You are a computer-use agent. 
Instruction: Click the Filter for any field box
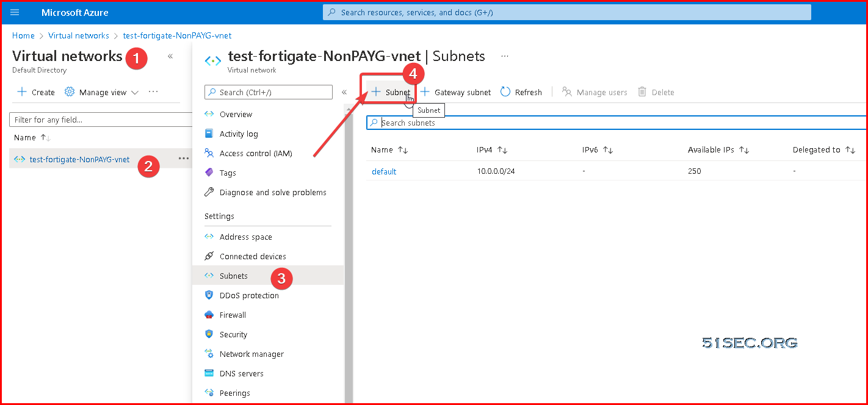point(101,120)
